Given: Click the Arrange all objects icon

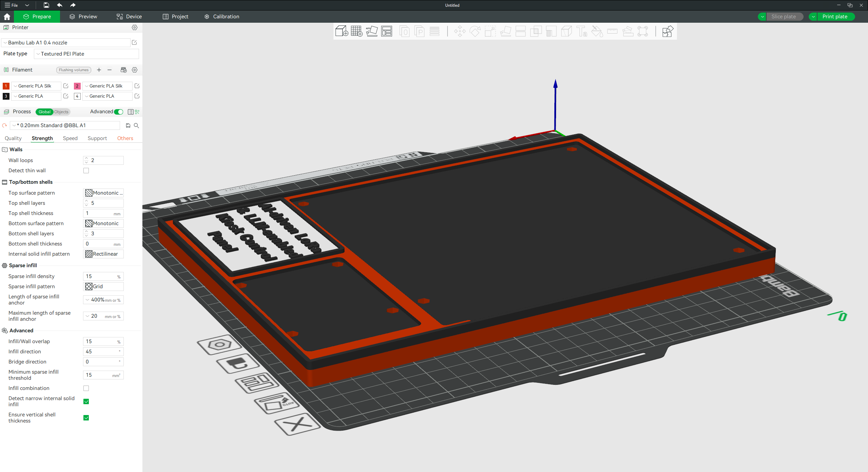Looking at the screenshot, I should (387, 32).
